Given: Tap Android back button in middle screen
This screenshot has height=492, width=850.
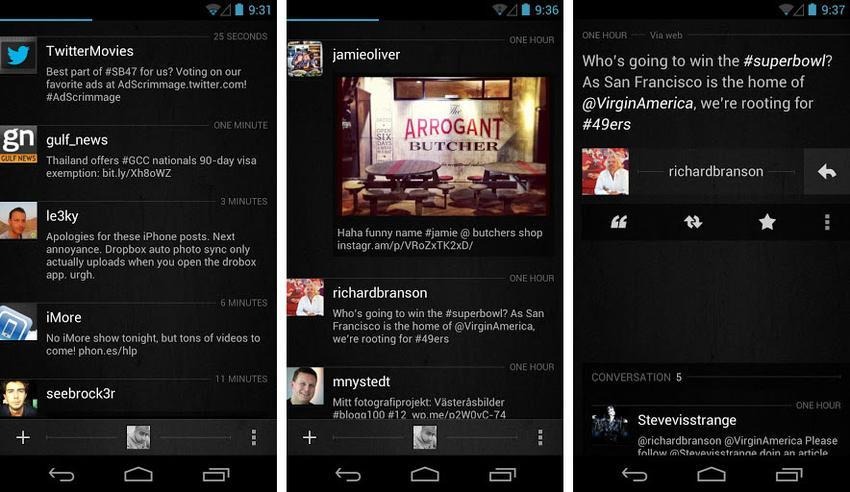Looking at the screenshot, I should (x=348, y=475).
